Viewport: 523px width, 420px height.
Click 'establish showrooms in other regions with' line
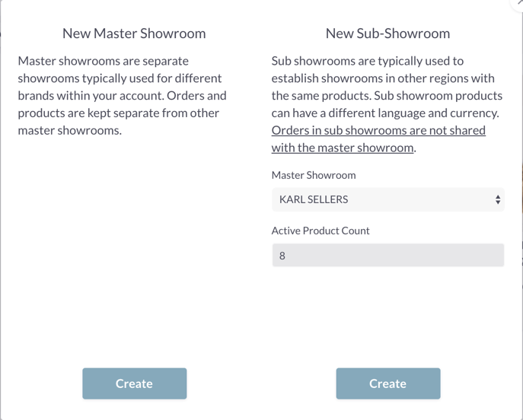(383, 78)
